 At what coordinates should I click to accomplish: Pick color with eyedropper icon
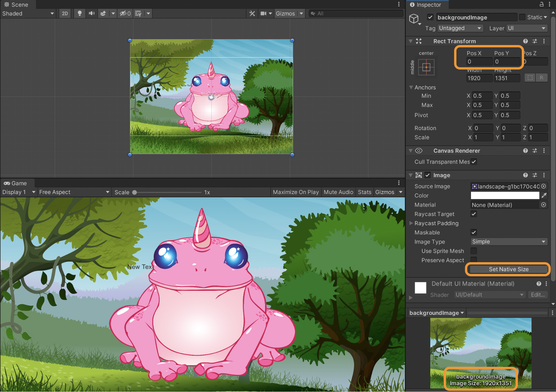click(544, 195)
